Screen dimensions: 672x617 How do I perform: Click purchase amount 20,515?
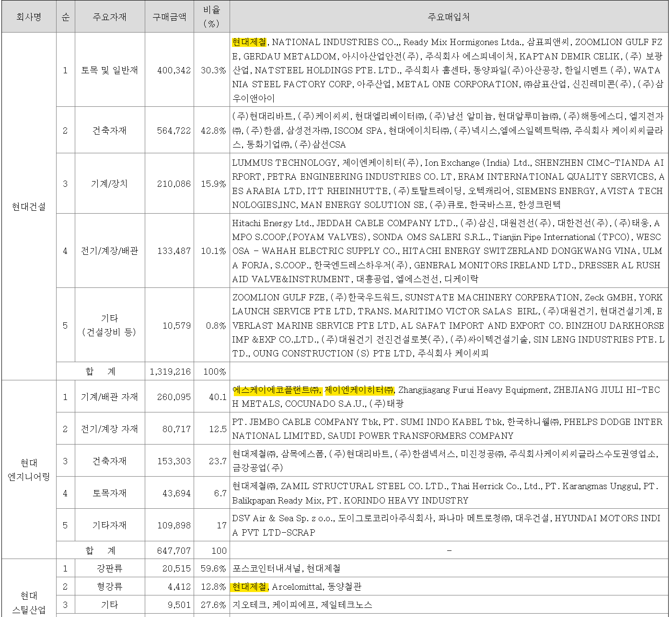click(x=176, y=568)
